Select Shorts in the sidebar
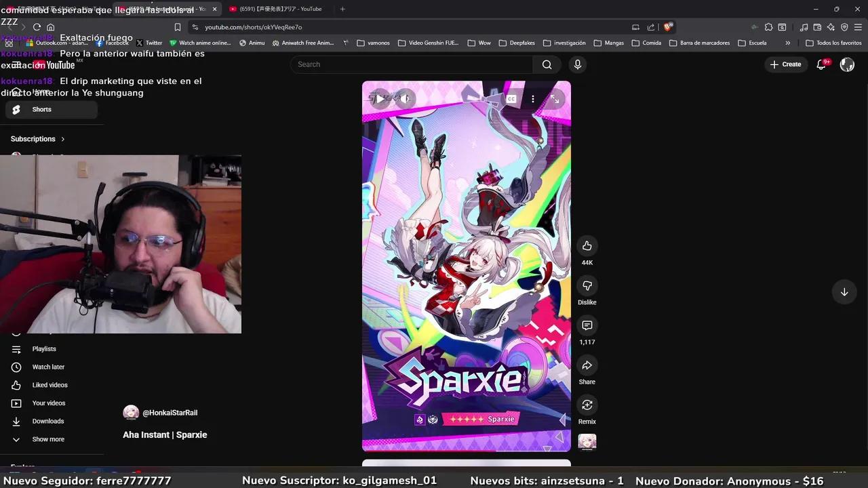 click(x=52, y=109)
